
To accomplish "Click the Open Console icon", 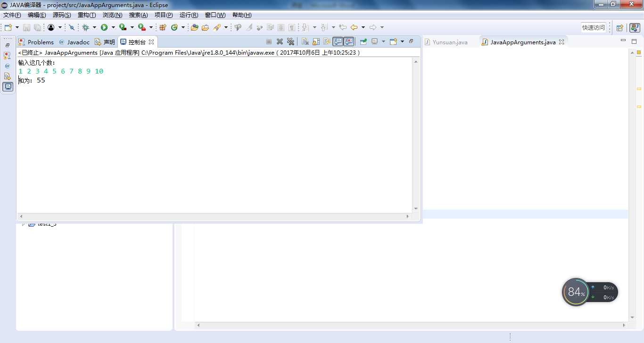I will [393, 41].
